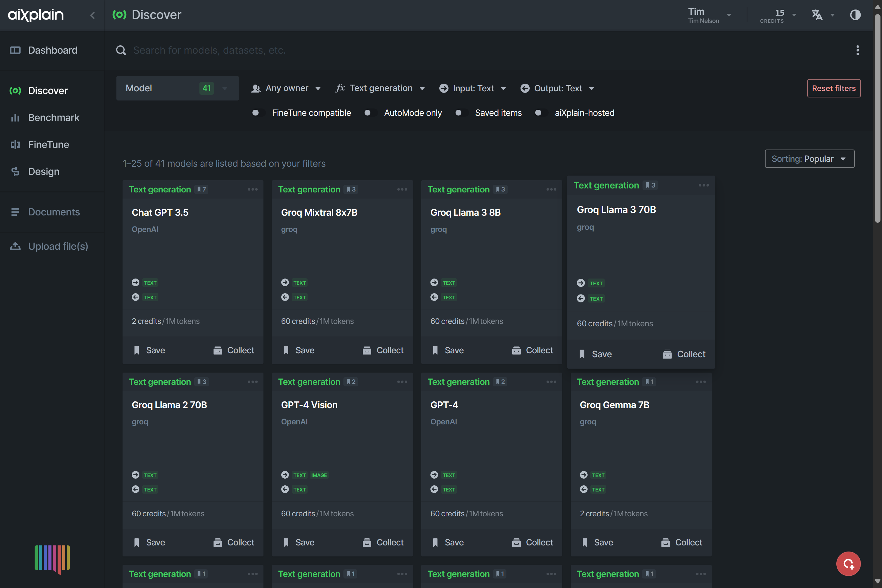The height and width of the screenshot is (588, 882).
Task: Save the Groq Gemma 7B model
Action: [x=597, y=543]
